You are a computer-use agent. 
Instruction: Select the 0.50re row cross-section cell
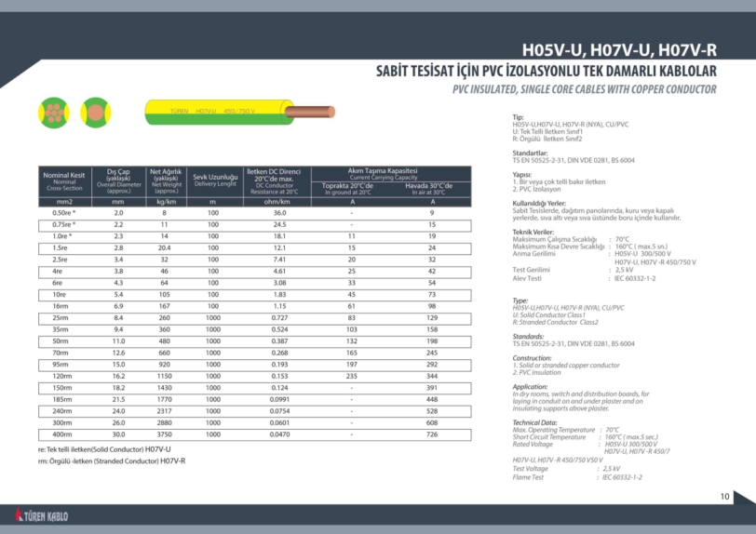65,213
